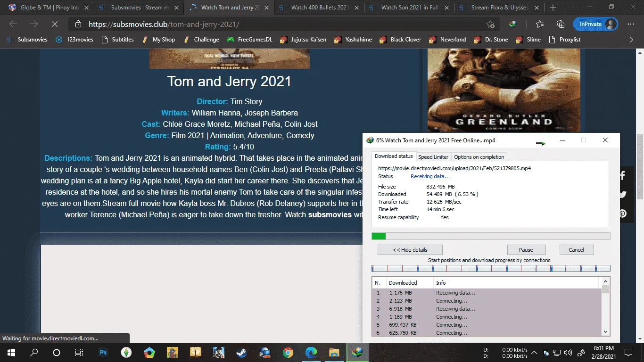Cancel the download in IDM dialog
This screenshot has height=362, width=644.
click(576, 250)
